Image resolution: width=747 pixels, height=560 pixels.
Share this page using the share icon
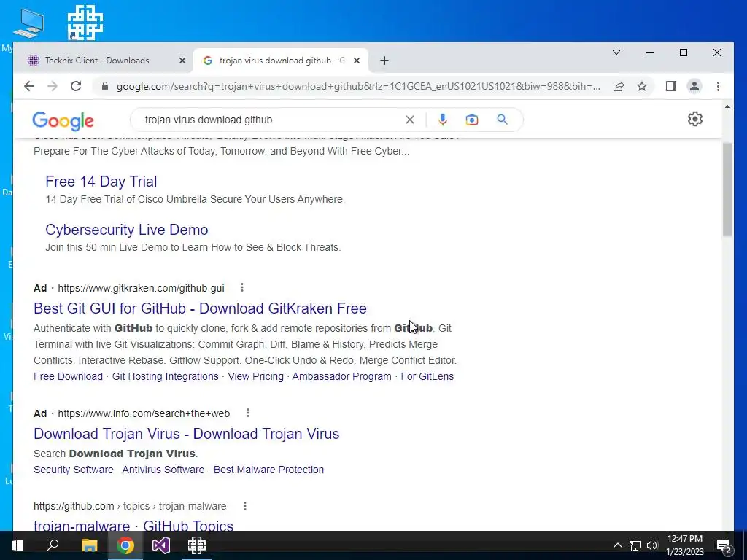click(x=619, y=86)
